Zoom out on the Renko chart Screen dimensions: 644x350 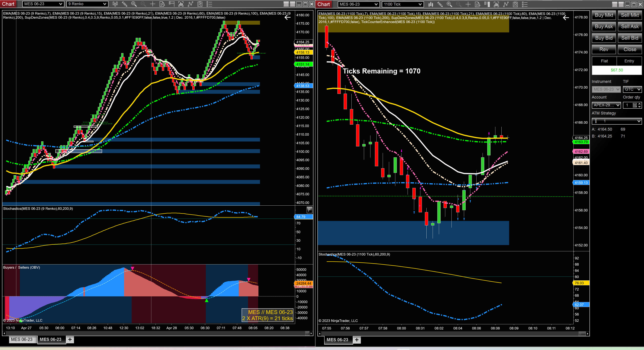tap(143, 4)
